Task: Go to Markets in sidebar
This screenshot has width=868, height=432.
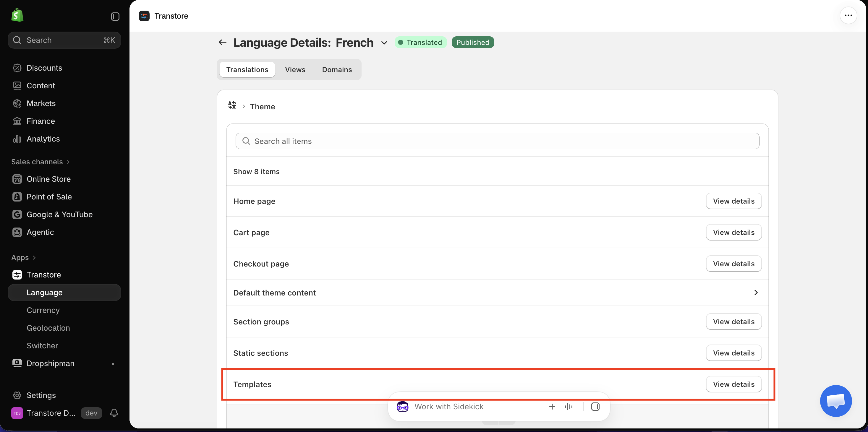Action: 41,103
